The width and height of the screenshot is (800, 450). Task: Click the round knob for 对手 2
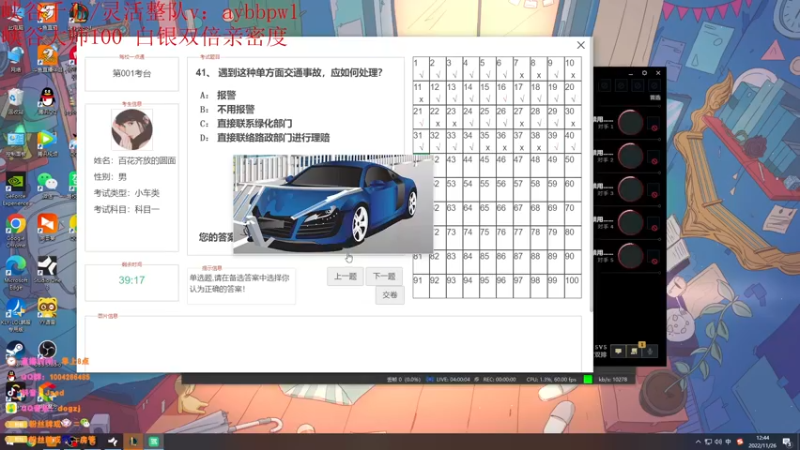[x=630, y=155]
